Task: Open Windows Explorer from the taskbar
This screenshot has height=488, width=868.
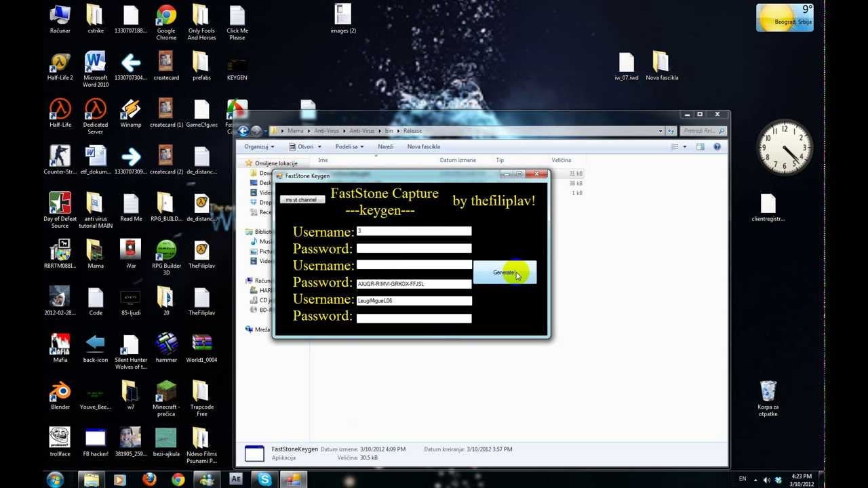Action: click(91, 480)
